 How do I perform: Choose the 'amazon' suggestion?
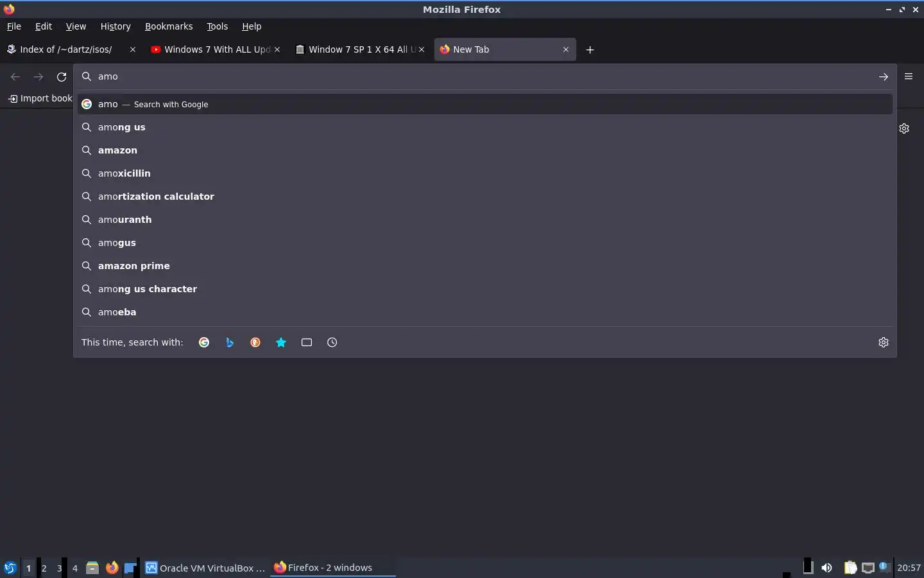485,150
